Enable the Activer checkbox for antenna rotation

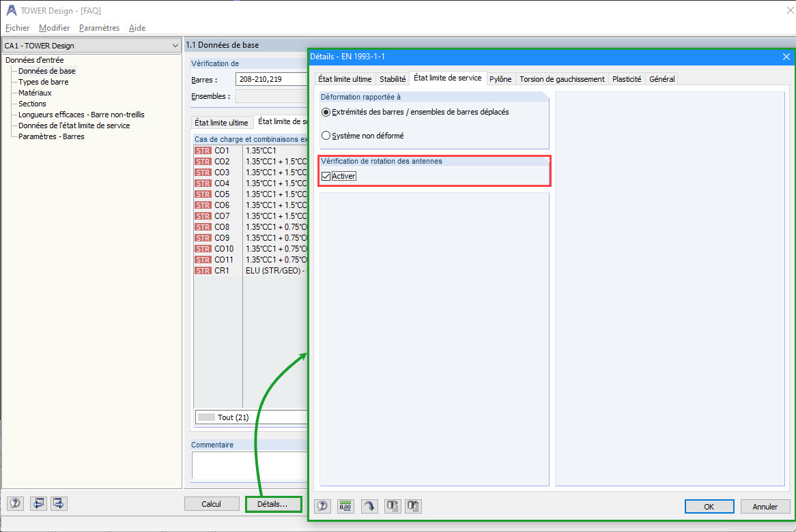(326, 175)
